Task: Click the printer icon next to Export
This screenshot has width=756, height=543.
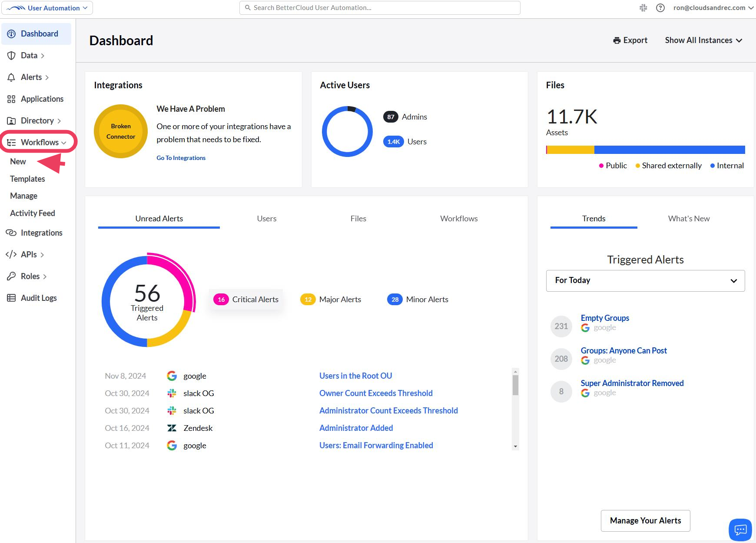Action: pyautogui.click(x=617, y=40)
